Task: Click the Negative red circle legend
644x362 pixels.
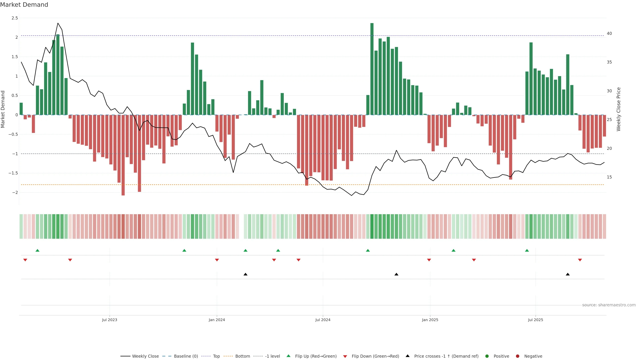Action: pos(518,356)
